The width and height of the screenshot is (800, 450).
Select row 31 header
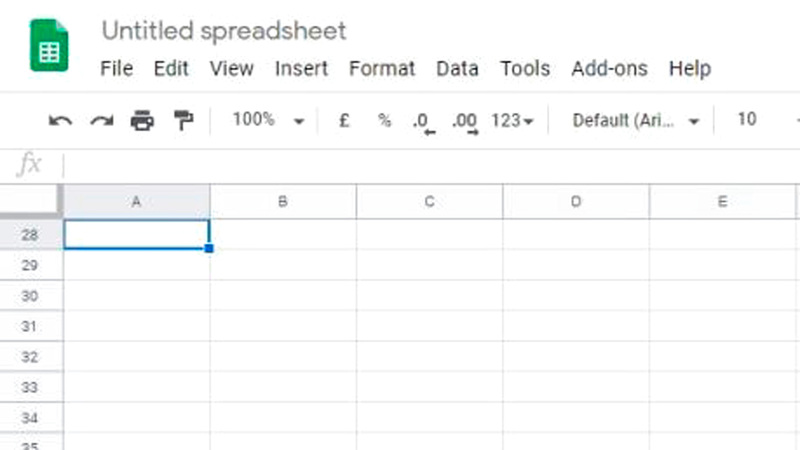click(x=30, y=326)
